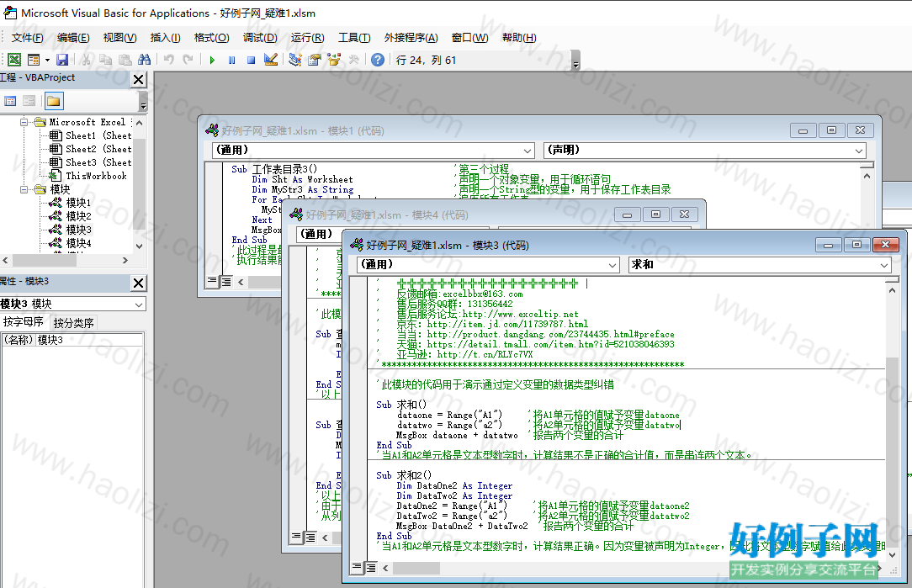The image size is (912, 588).
Task: Click the Redo arrow icon
Action: pos(188,60)
